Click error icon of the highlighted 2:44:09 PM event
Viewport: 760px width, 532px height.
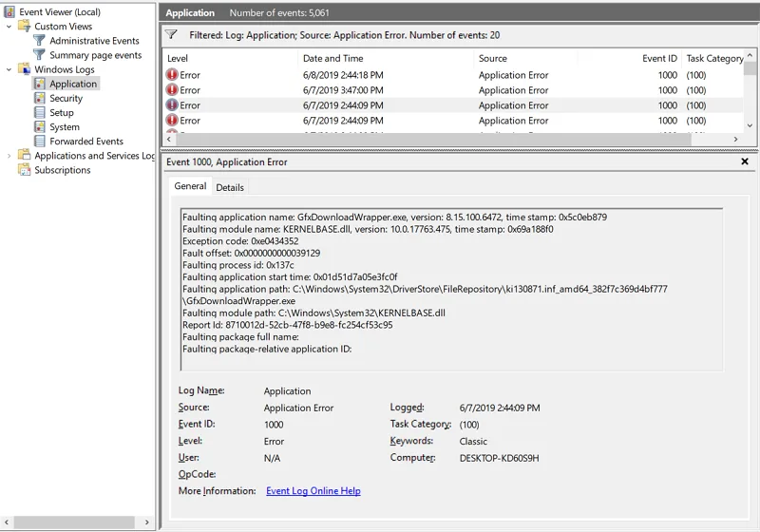[x=172, y=104]
